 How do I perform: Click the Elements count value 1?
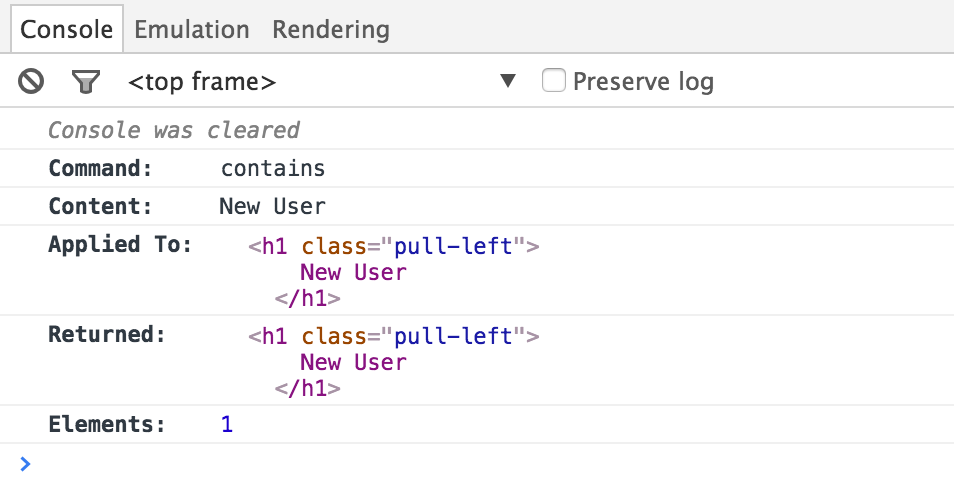tap(227, 424)
